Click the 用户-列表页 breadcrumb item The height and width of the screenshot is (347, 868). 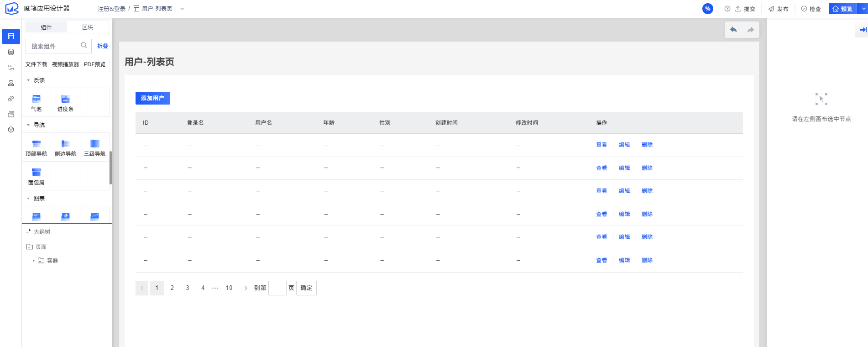tap(153, 9)
